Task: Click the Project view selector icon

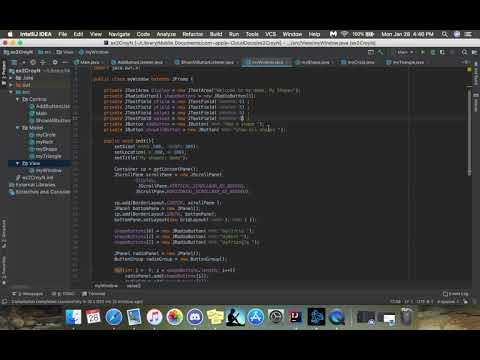Action: [x=14, y=62]
